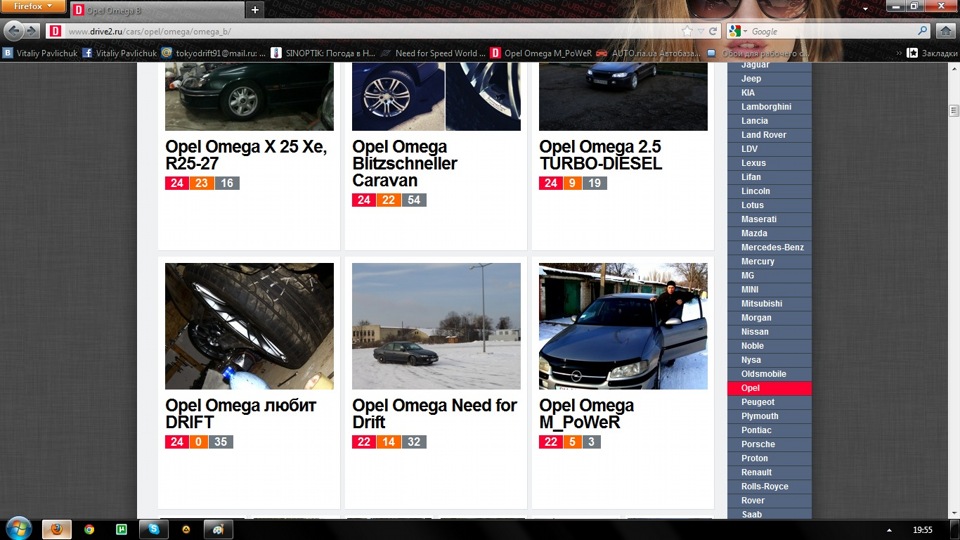Select Nissan in the brand list

(x=770, y=332)
